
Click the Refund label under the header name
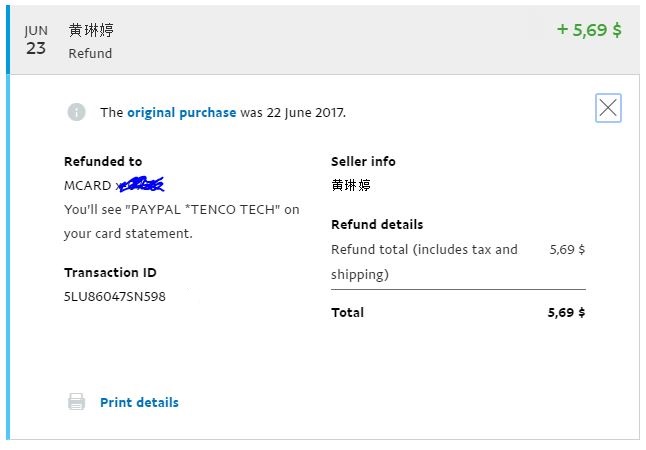pos(90,53)
